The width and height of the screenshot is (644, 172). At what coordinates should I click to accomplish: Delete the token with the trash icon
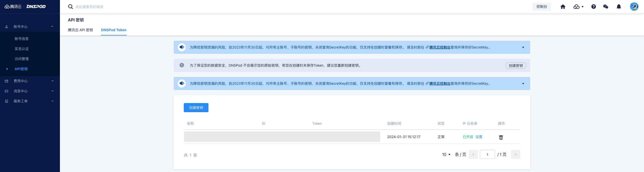(501, 137)
